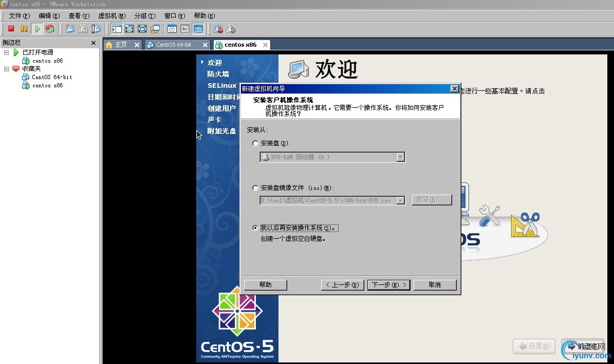Click the 附加光盘 step in the setup list
The image size is (614, 364).
[221, 131]
